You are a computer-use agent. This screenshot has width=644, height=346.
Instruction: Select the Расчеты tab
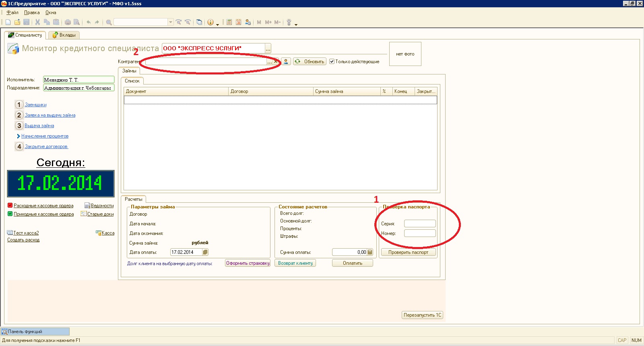134,199
